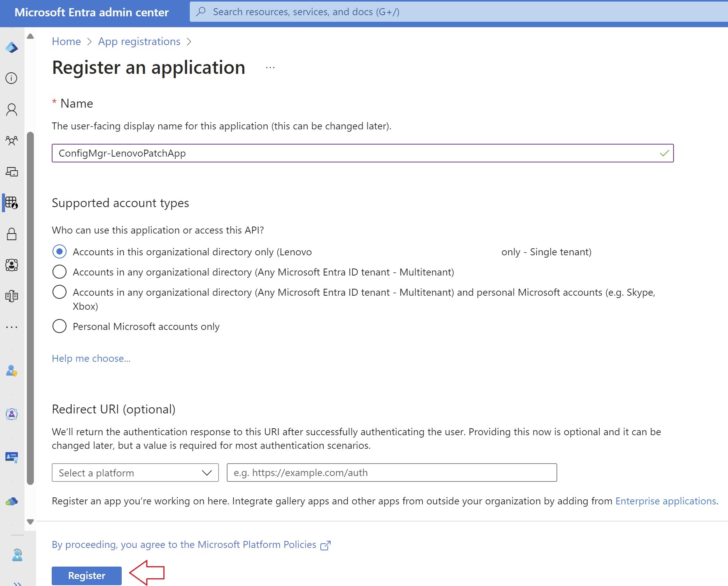The height and width of the screenshot is (586, 728).
Task: Open the Applications grid icon in sidebar
Action: 12,202
